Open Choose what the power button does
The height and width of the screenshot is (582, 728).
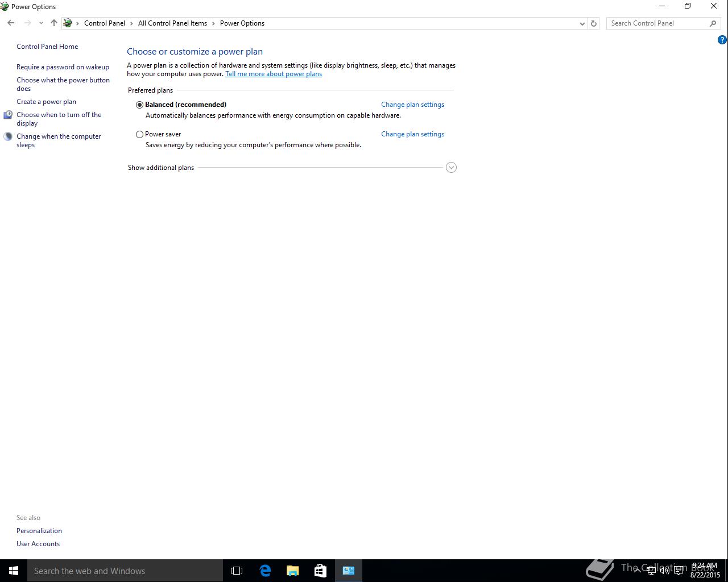(x=63, y=84)
